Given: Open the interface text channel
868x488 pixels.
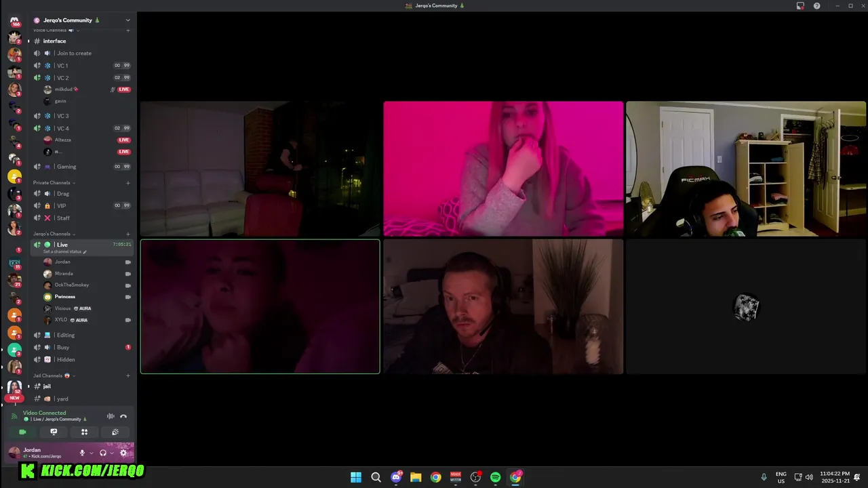Looking at the screenshot, I should point(82,41).
